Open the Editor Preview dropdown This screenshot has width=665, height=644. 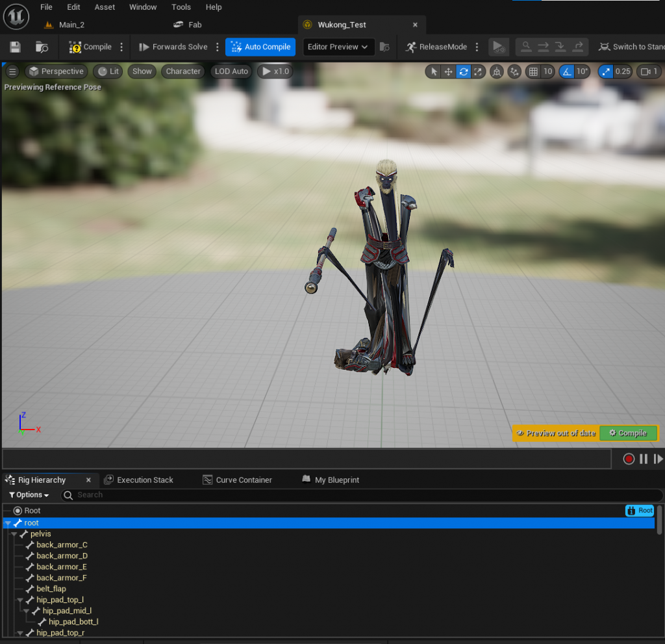pos(338,47)
